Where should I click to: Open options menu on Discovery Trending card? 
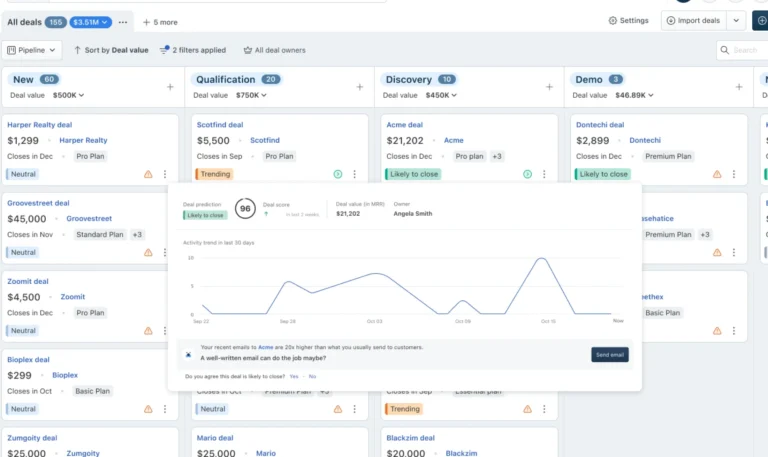coord(544,409)
